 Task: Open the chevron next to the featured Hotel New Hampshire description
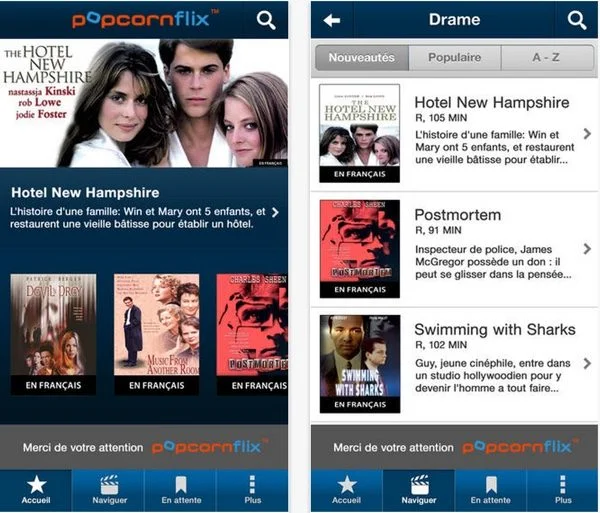tap(275, 212)
